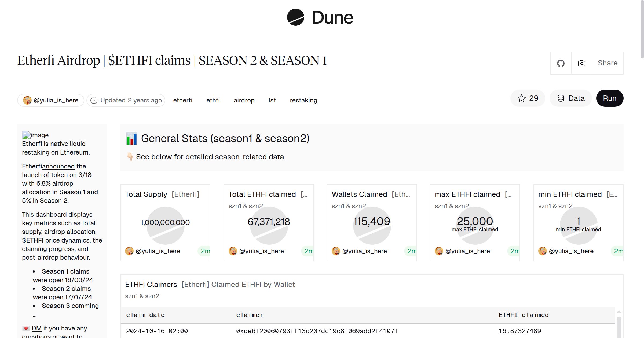644x338 pixels.
Task: Select the restaking tag
Action: (303, 100)
